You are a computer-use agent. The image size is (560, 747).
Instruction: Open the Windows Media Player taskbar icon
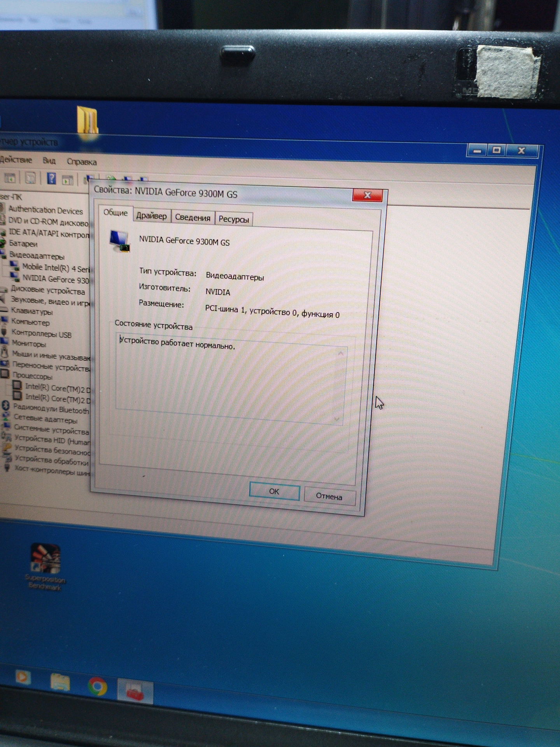pyautogui.click(x=23, y=677)
